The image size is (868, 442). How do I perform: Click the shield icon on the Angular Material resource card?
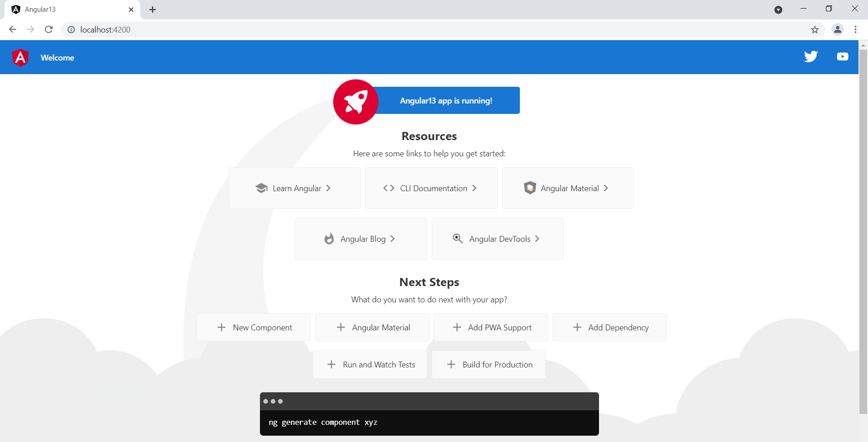(x=530, y=188)
